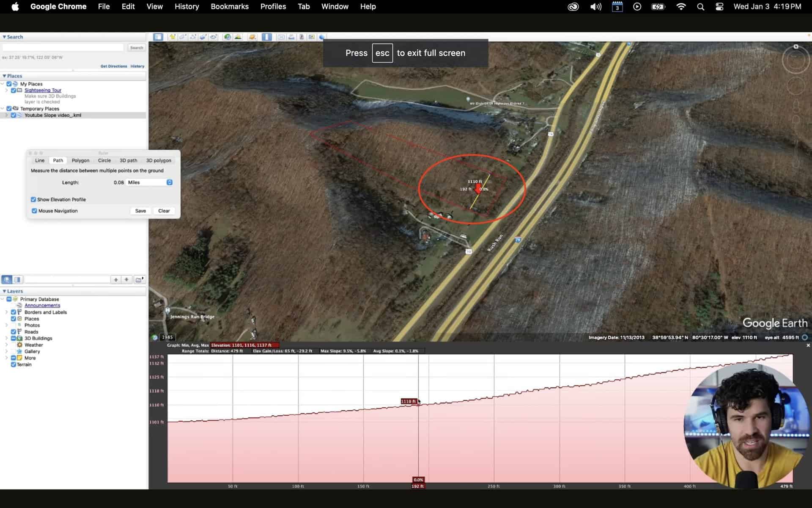Click the 1110 ft marker on elevation graph

pyautogui.click(x=409, y=401)
